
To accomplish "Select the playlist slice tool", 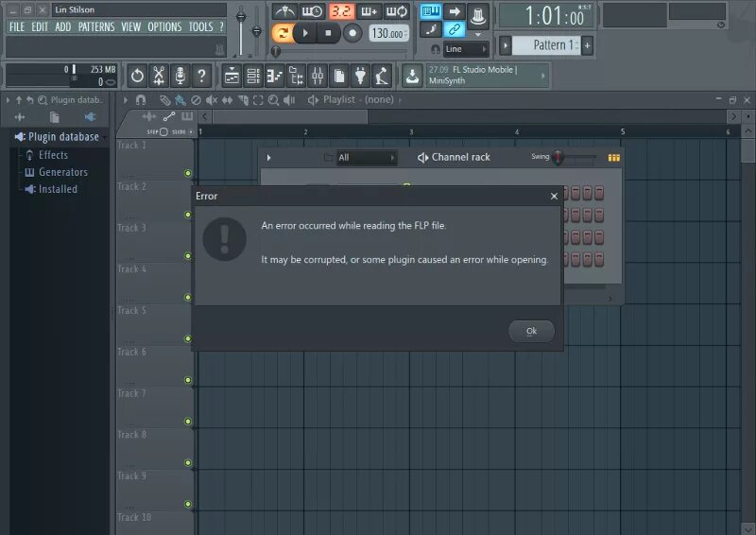I will click(x=243, y=100).
